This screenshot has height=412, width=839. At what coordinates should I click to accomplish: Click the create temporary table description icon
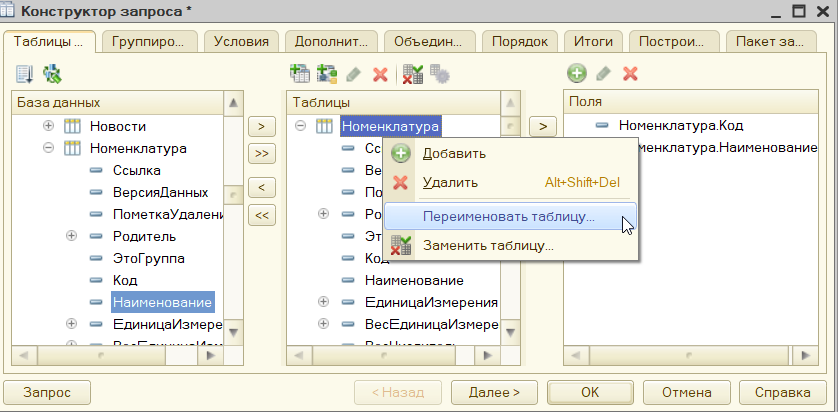[327, 74]
